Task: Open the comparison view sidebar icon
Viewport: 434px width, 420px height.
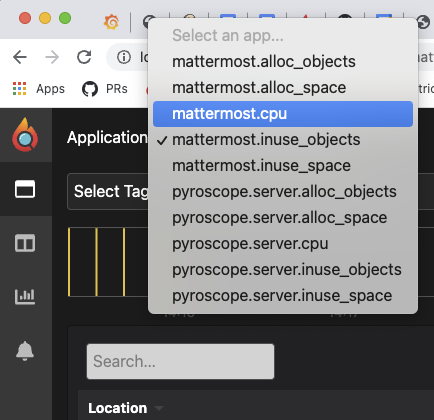Action: [25, 243]
